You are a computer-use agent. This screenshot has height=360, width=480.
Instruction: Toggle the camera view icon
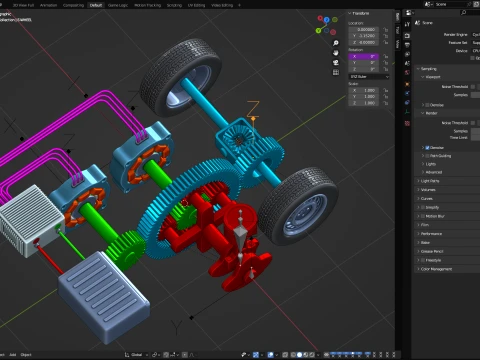tap(336, 62)
